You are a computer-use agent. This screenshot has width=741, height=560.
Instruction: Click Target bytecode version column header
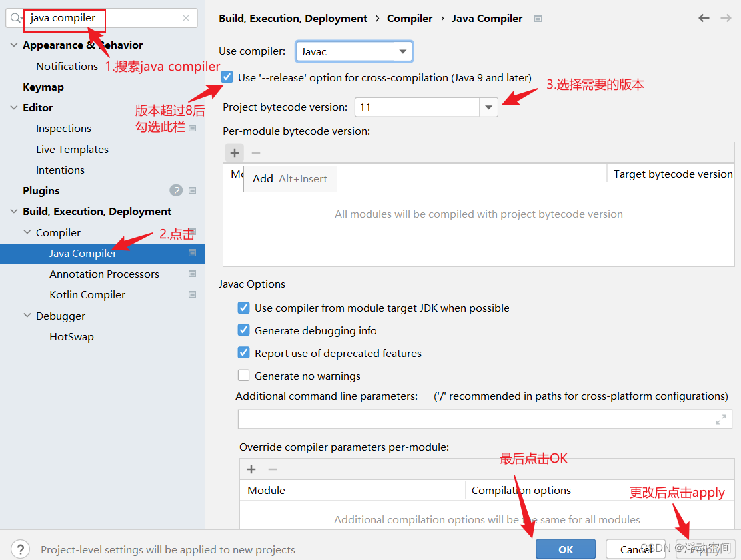tap(673, 174)
